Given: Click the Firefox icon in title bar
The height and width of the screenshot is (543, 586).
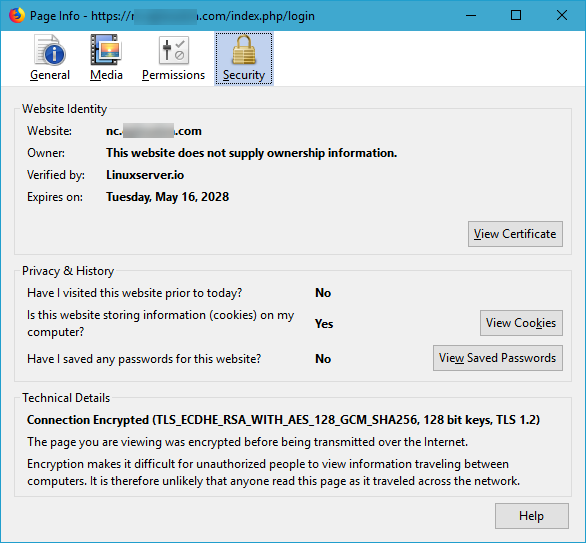Looking at the screenshot, I should click(17, 16).
